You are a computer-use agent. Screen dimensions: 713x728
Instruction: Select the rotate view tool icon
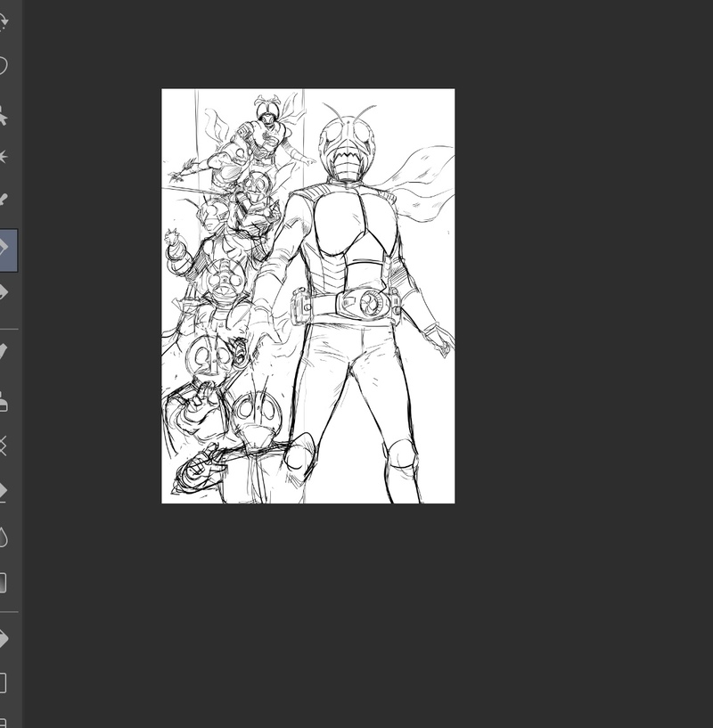pyautogui.click(x=3, y=21)
